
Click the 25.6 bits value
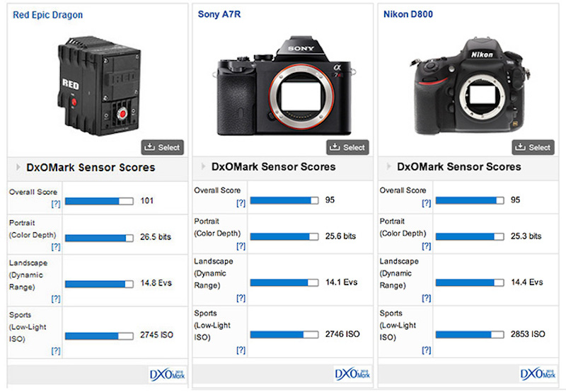(x=341, y=236)
